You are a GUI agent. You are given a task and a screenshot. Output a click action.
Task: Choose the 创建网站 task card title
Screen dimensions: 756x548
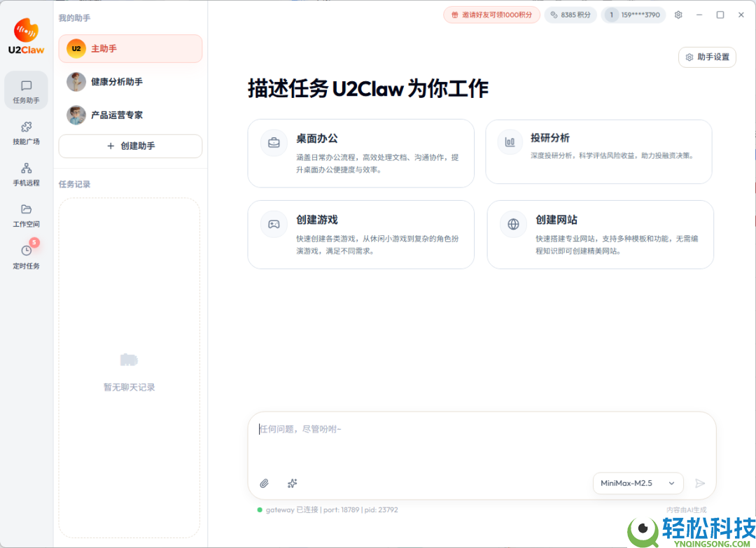(556, 220)
